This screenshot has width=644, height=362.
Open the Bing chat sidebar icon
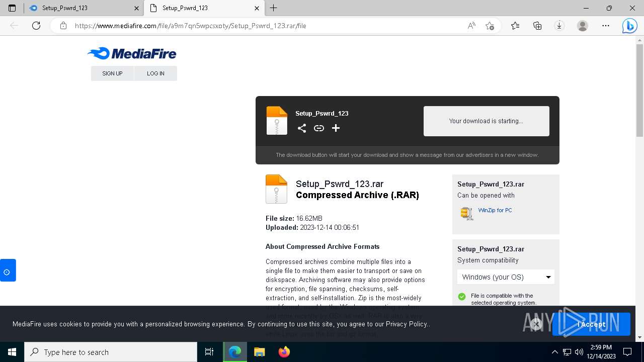(629, 26)
